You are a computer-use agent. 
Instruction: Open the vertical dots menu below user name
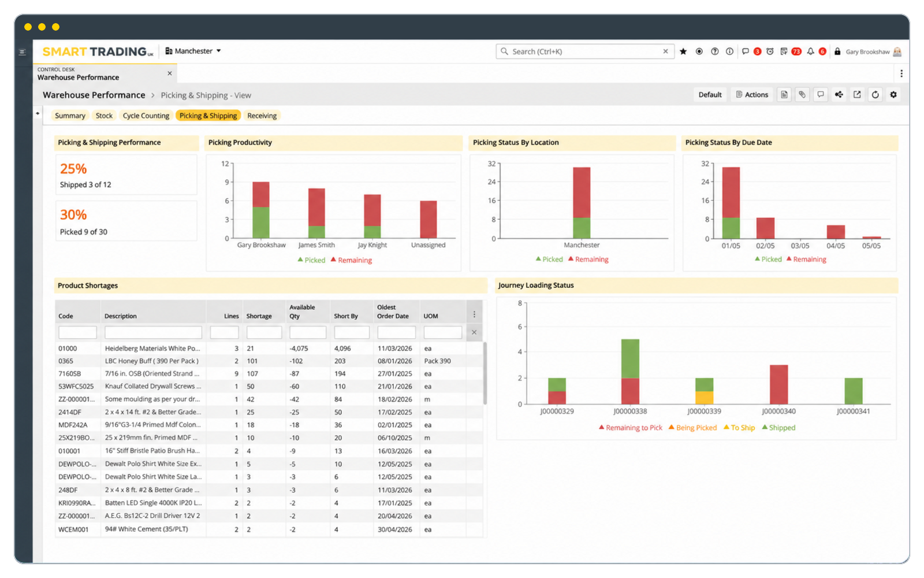pyautogui.click(x=901, y=73)
